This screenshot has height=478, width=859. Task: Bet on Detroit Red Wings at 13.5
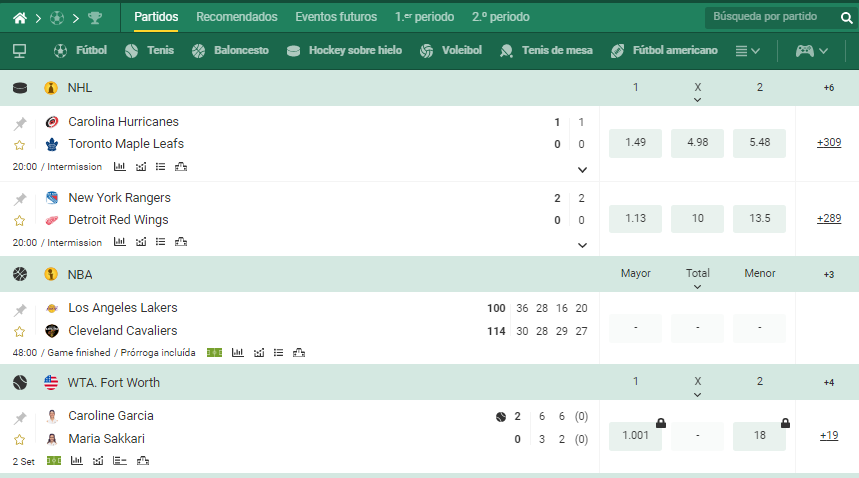click(759, 218)
